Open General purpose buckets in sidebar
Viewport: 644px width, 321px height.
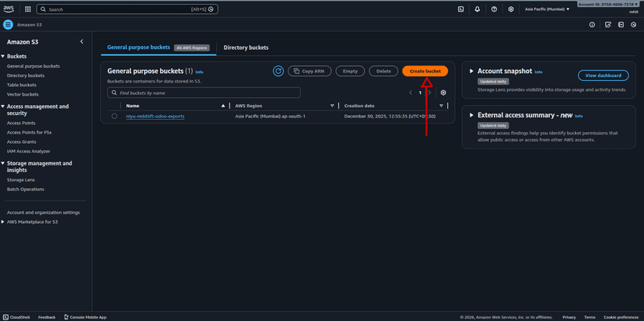tap(33, 66)
